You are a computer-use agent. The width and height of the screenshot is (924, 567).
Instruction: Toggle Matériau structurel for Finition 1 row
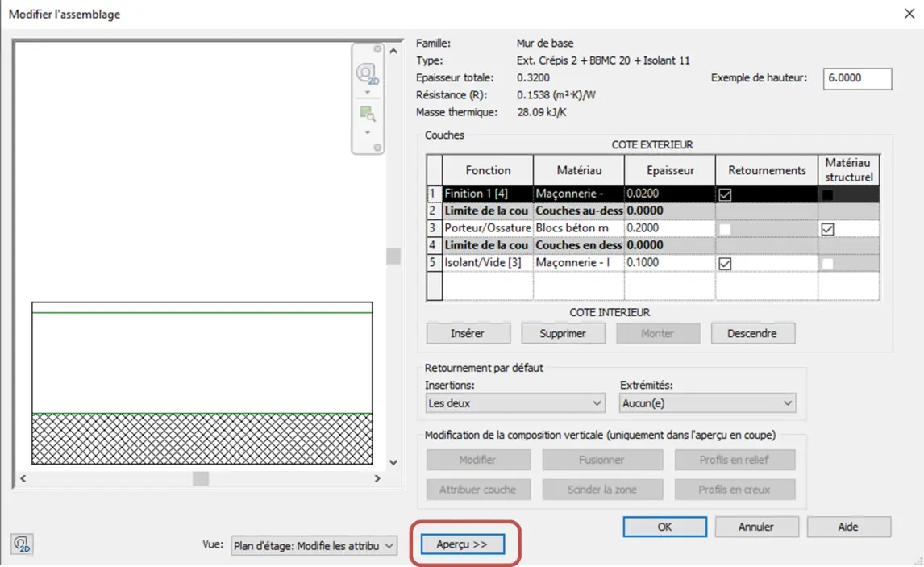pyautogui.click(x=827, y=194)
